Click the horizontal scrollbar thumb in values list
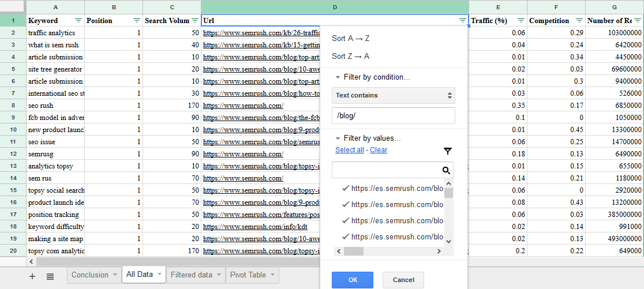 pyautogui.click(x=354, y=251)
